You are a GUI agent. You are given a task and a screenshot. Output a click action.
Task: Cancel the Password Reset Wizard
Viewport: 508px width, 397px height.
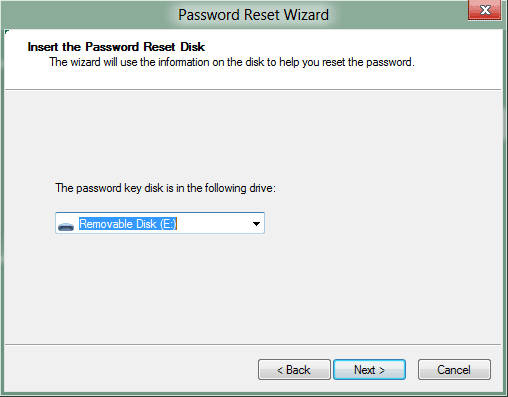(454, 369)
